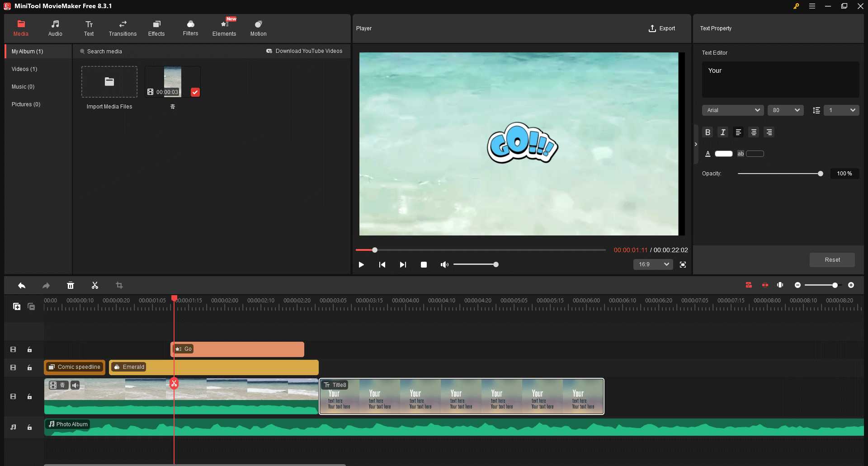Open the Transitions panel
The width and height of the screenshot is (868, 466).
tap(123, 28)
